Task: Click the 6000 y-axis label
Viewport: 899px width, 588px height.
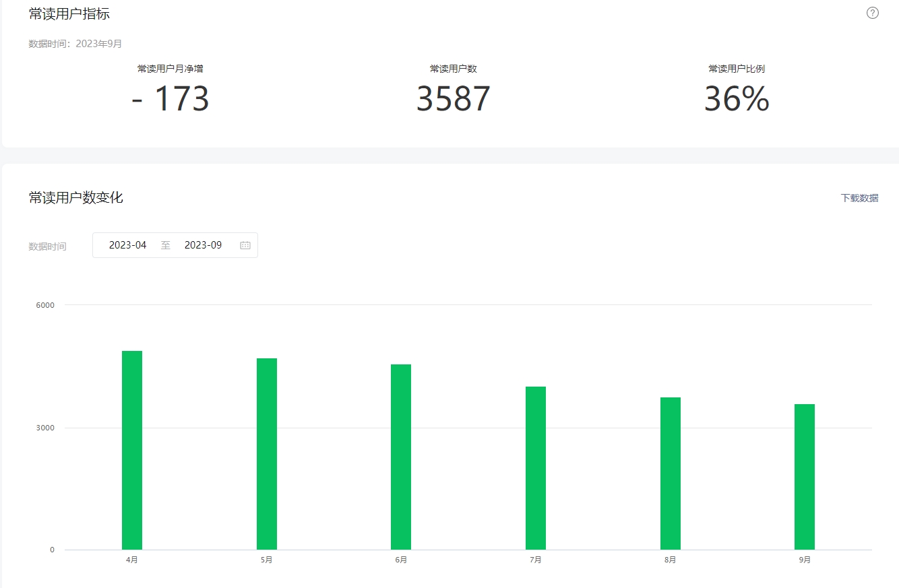Action: pos(45,305)
